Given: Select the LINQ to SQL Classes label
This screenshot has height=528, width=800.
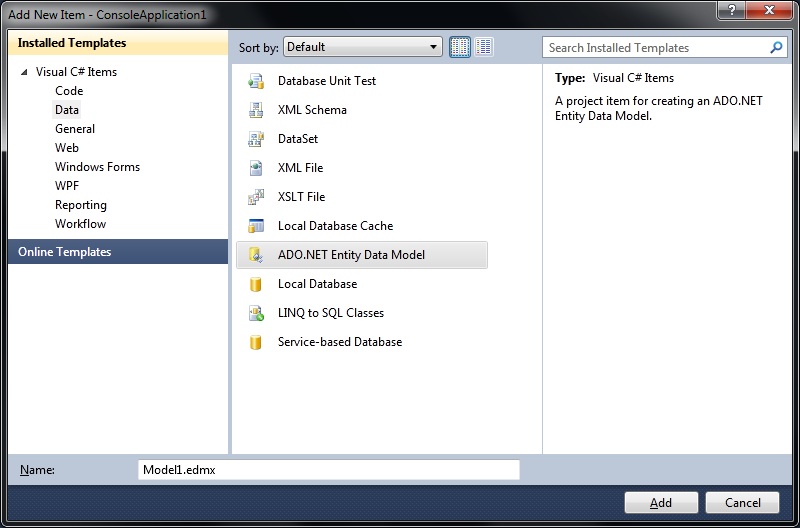Looking at the screenshot, I should (x=331, y=313).
